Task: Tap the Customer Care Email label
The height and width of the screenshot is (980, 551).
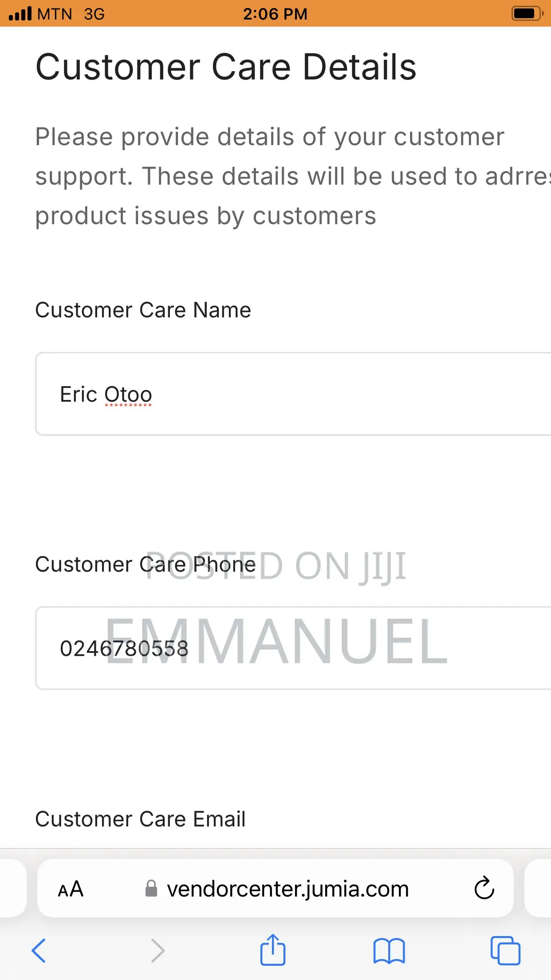Action: 140,819
